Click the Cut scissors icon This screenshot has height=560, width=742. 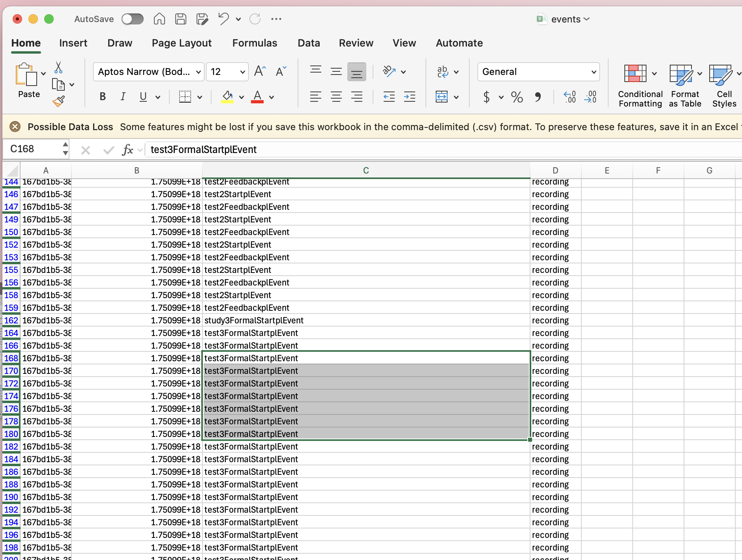(x=58, y=68)
